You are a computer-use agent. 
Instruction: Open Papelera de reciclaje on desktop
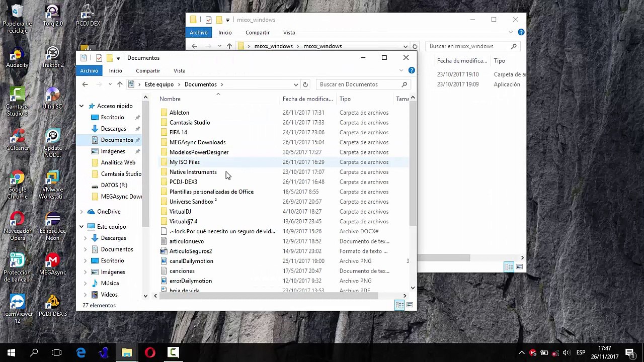click(17, 19)
